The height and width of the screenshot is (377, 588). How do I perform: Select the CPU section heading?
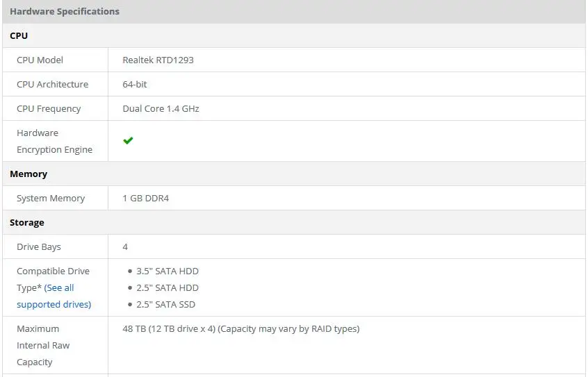tap(19, 35)
